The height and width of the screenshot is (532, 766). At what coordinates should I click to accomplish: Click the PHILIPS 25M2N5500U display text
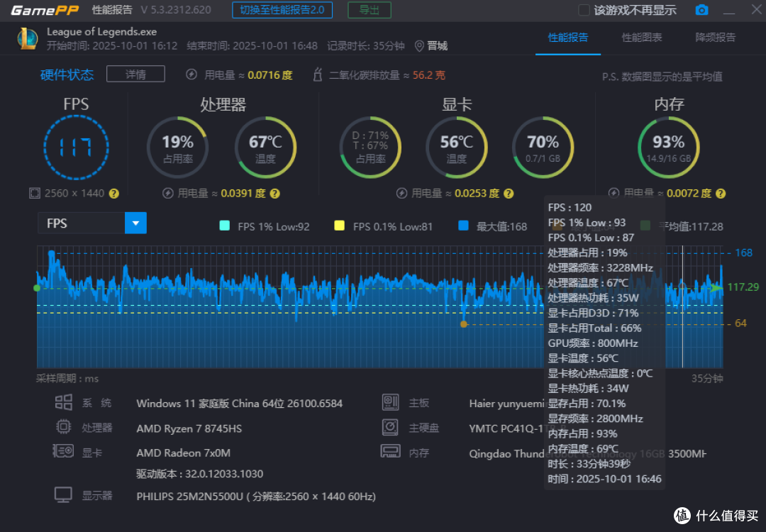click(256, 497)
